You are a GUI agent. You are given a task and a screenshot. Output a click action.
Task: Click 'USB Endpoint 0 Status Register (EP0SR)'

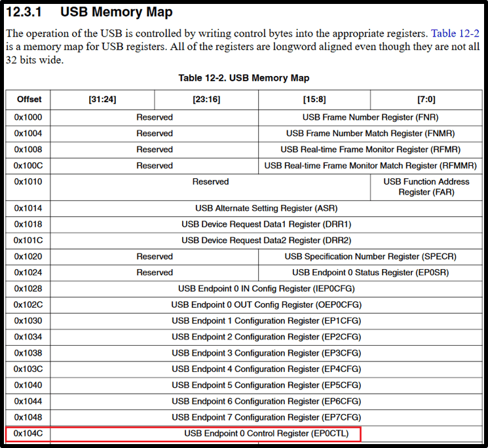370,272
